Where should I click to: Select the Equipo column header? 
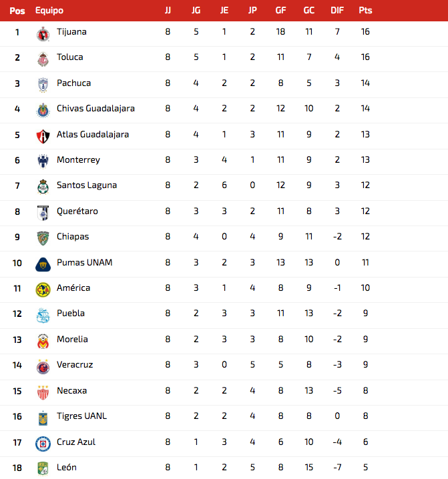[49, 11]
